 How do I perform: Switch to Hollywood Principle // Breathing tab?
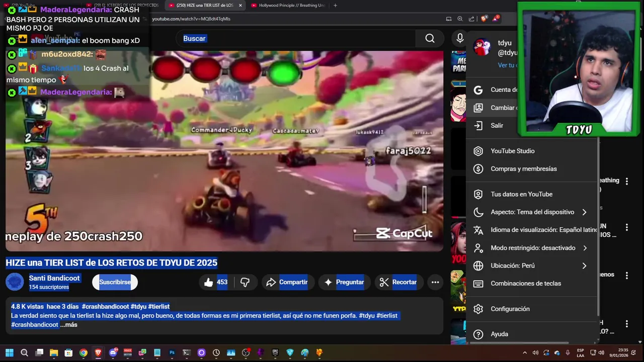288,5
